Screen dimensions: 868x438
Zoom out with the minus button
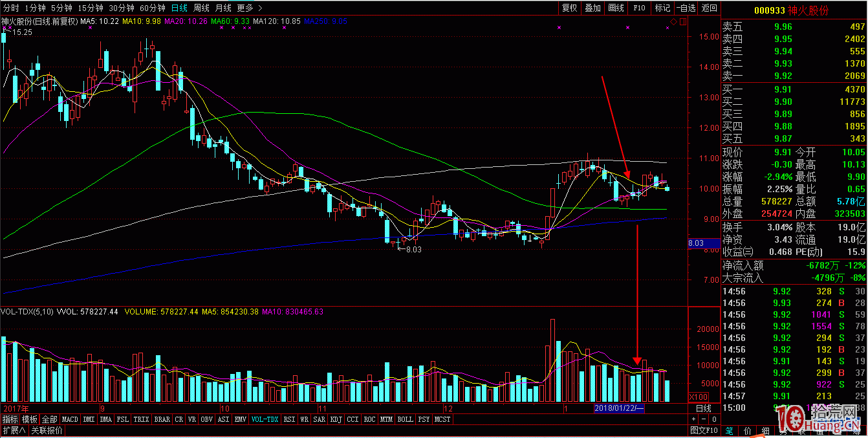click(703, 419)
